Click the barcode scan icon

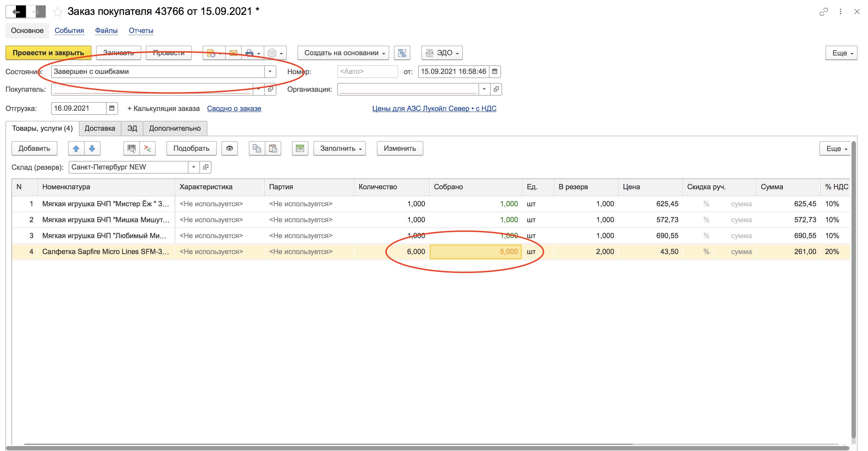131,149
